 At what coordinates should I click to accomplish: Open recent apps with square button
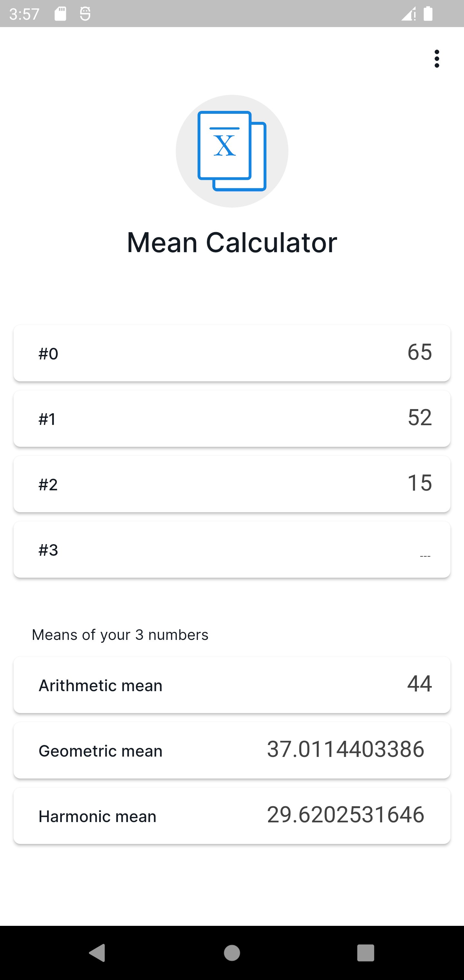(x=365, y=953)
